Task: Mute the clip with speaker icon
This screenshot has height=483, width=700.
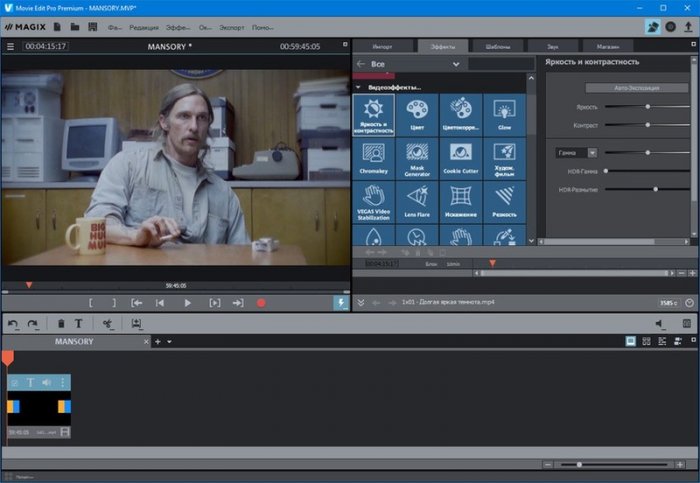Action: pos(47,382)
